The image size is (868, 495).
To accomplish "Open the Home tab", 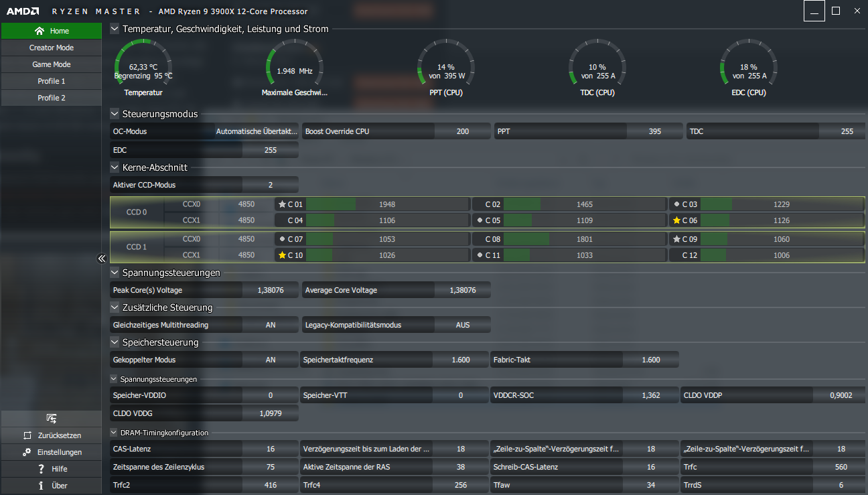I will pos(51,31).
